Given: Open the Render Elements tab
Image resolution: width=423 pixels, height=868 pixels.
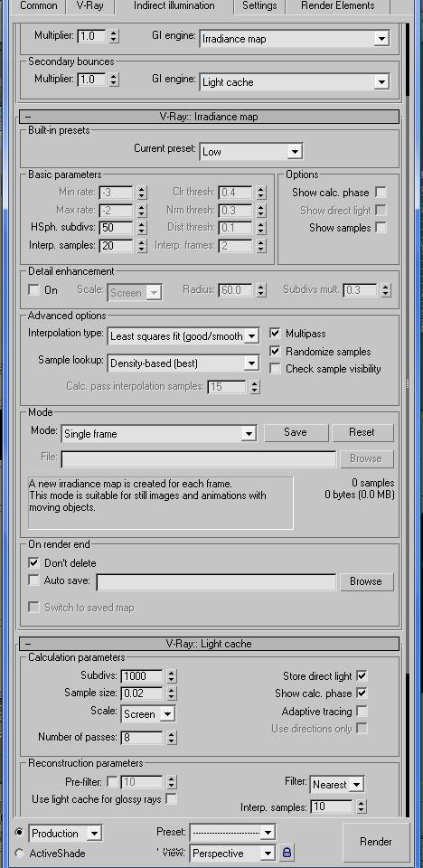Looking at the screenshot, I should [x=338, y=6].
